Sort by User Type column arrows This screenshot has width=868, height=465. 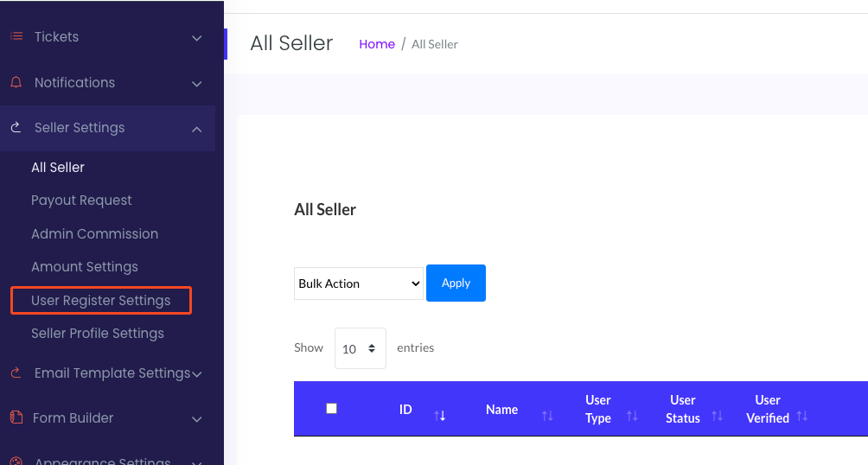click(x=632, y=416)
